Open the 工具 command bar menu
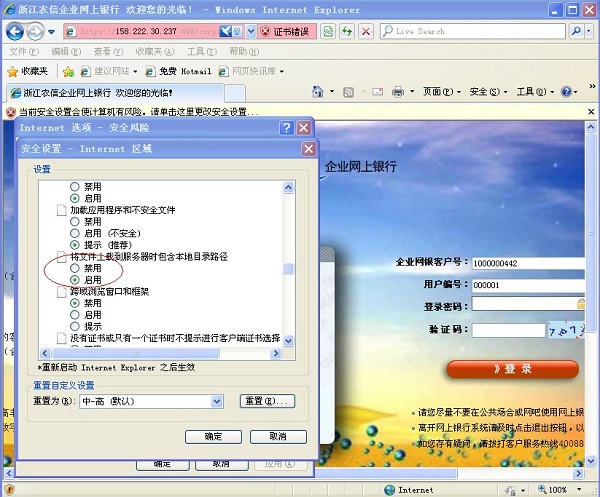The image size is (600, 497). tap(535, 92)
